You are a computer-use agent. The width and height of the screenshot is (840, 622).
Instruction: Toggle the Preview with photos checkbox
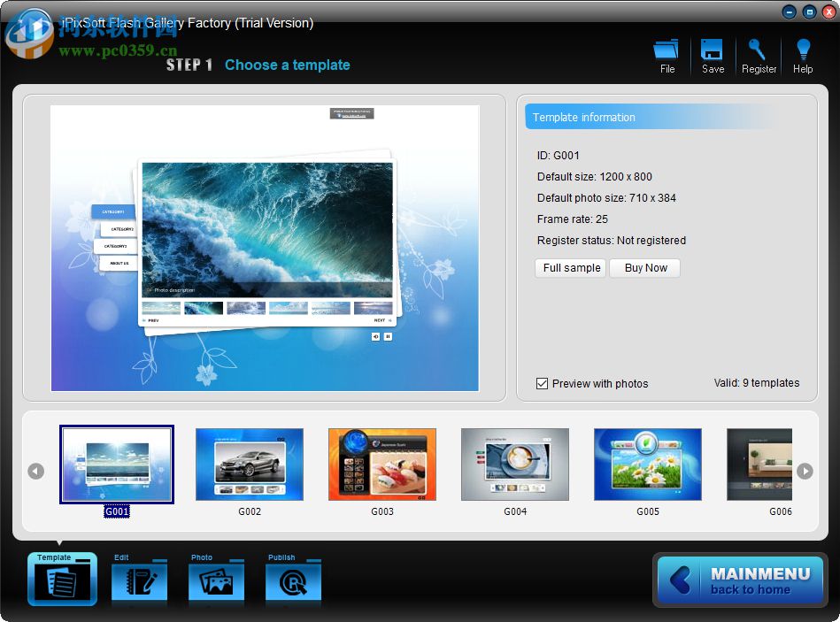[542, 384]
